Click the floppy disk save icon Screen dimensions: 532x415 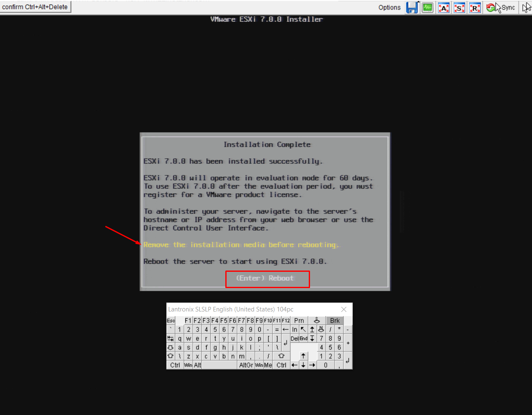pos(412,8)
